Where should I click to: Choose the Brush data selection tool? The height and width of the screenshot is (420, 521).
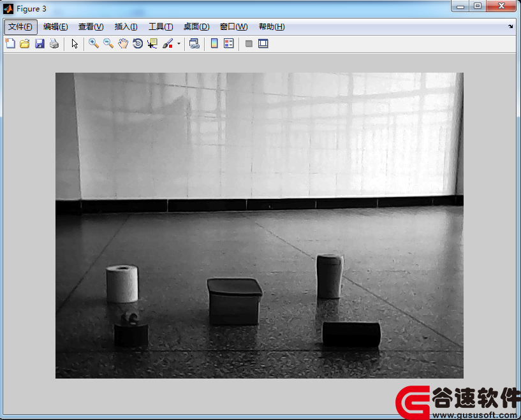coord(168,43)
